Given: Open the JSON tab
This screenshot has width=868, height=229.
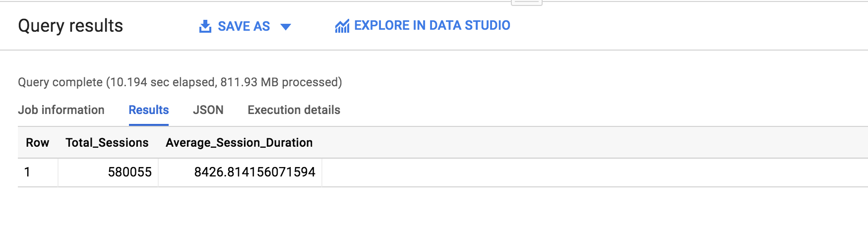Looking at the screenshot, I should (208, 110).
